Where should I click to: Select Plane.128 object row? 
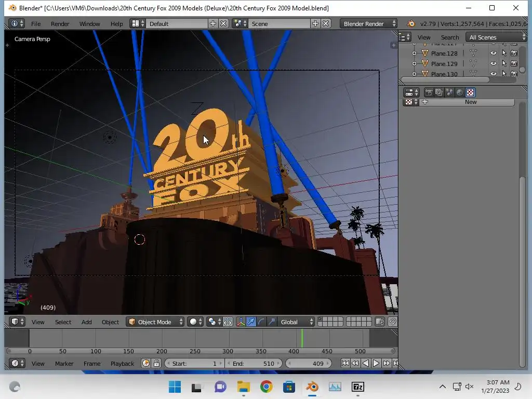coord(444,54)
